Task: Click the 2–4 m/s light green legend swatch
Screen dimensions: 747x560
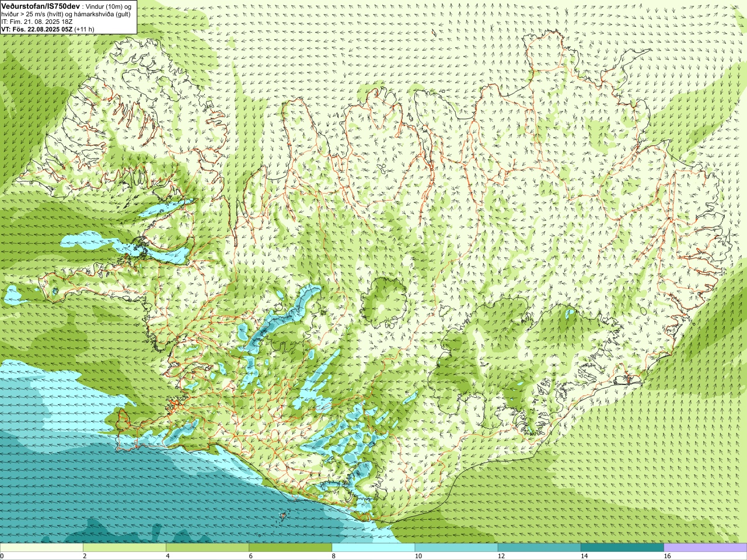Action: 124,548
